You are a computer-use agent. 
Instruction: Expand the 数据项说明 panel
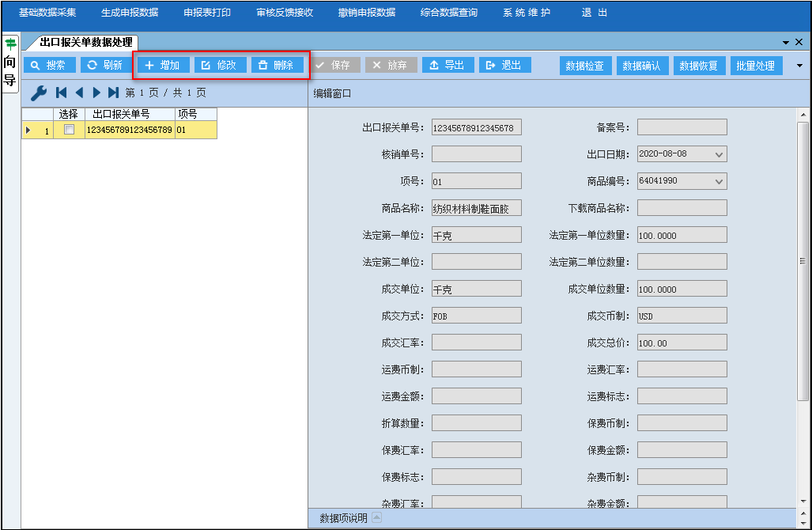[376, 518]
